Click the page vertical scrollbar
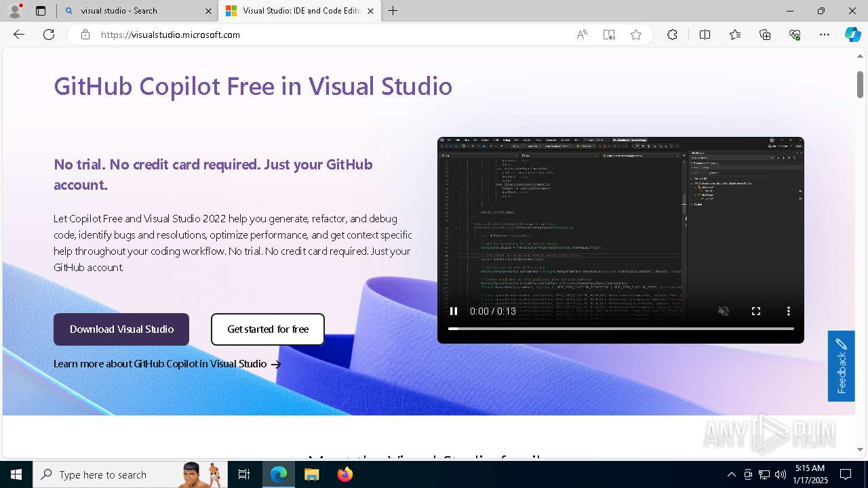The width and height of the screenshot is (868, 488). pyautogui.click(x=860, y=84)
